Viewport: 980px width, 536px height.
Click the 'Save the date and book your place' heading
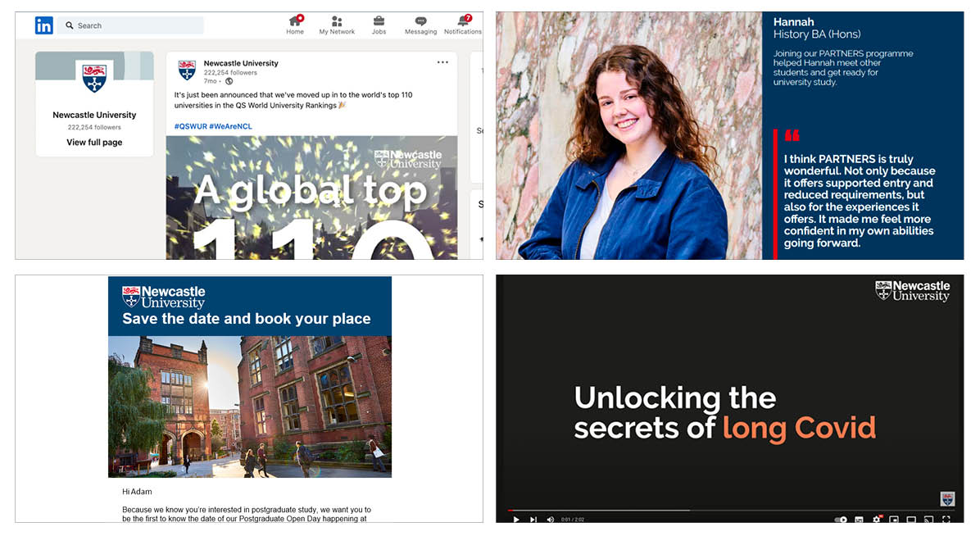click(247, 319)
